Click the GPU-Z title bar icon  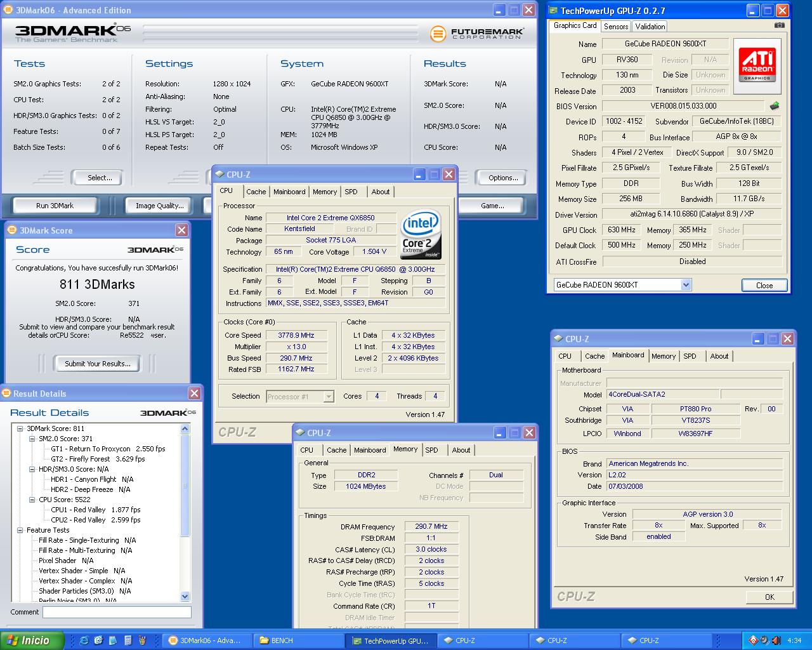553,10
